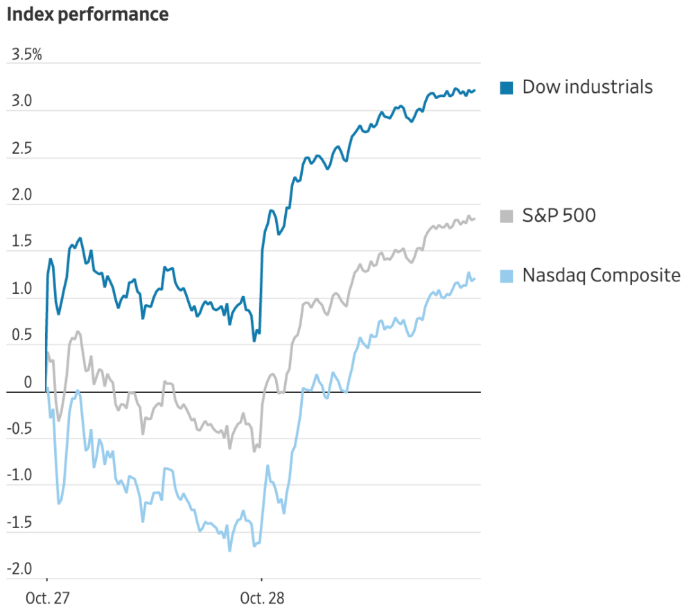Click the 0.5 y-axis label

21,335
